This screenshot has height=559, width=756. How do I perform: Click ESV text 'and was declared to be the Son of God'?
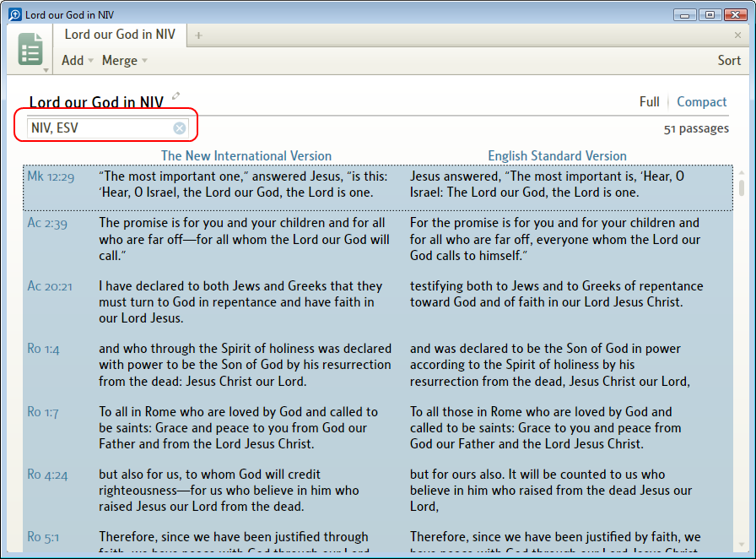point(550,365)
